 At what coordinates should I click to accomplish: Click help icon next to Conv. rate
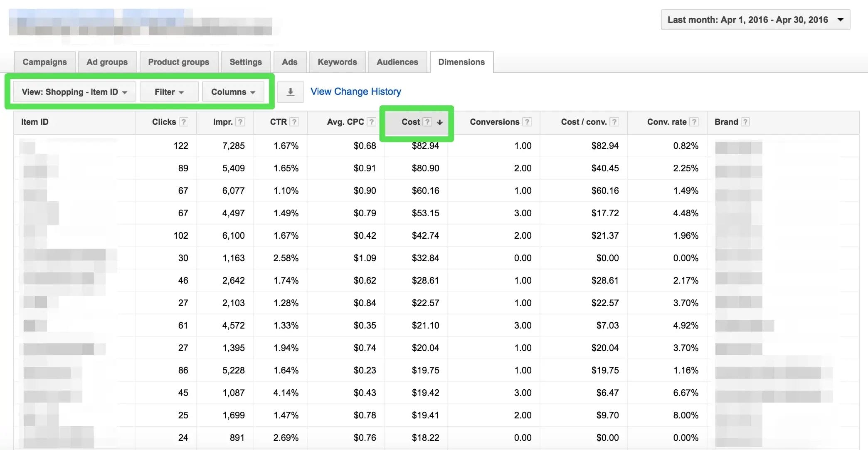click(694, 122)
